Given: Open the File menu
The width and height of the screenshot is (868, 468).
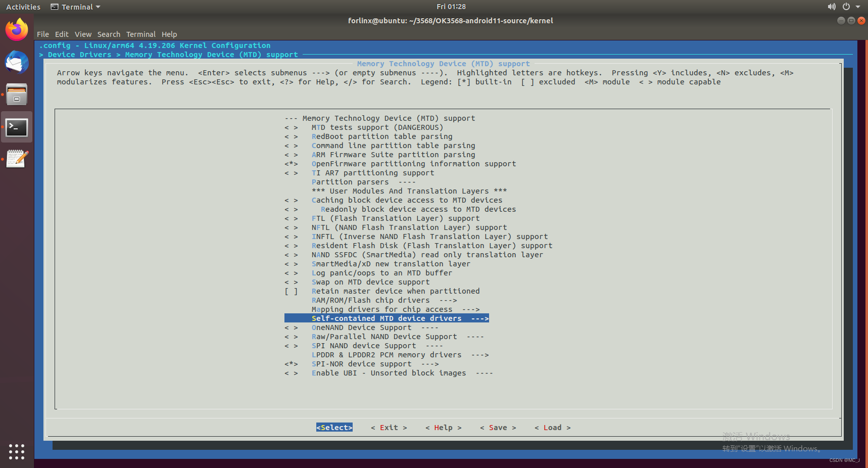Looking at the screenshot, I should click(43, 34).
